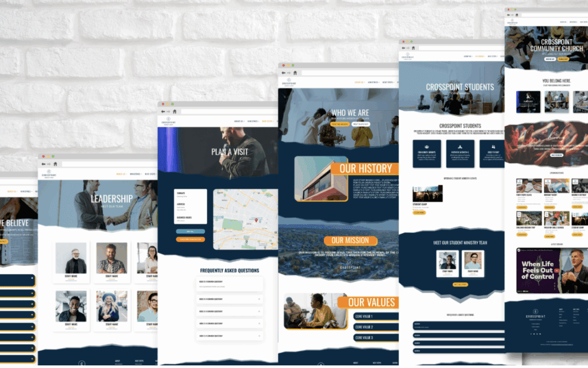588x368 pixels.
Task: Click home icon in Who We Are window
Action: click(295, 73)
